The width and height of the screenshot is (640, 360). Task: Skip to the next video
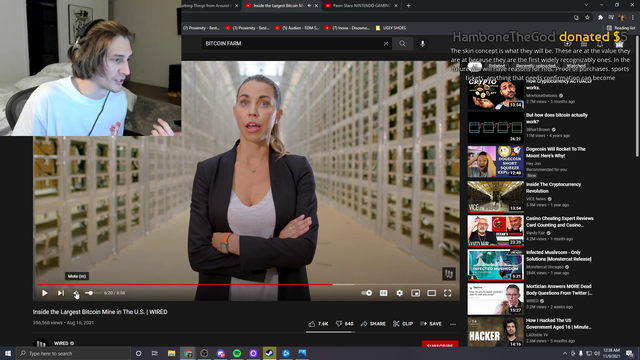(61, 293)
